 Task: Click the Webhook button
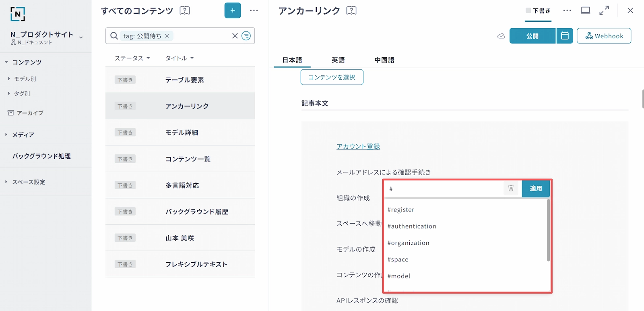click(x=604, y=36)
